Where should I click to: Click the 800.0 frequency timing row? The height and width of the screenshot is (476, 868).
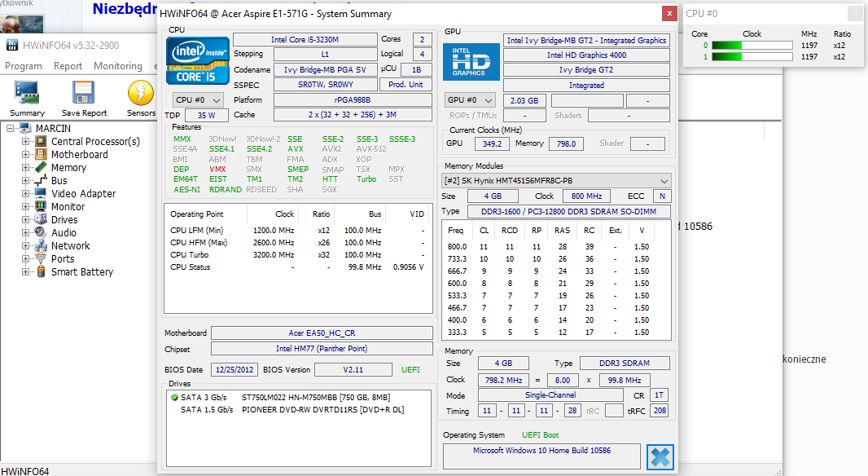[x=556, y=247]
